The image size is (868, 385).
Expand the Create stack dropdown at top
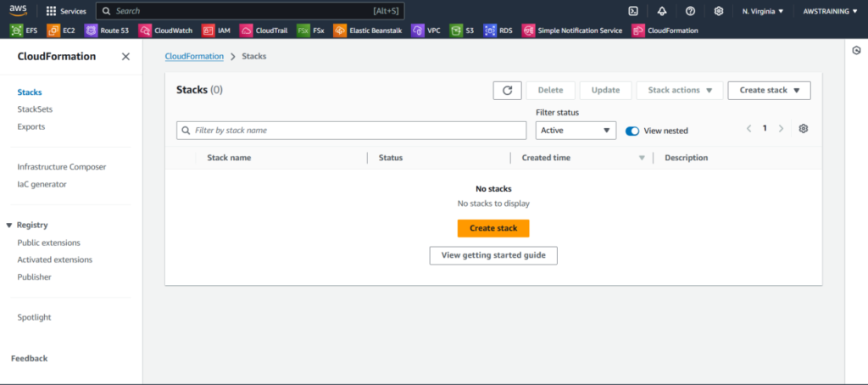tap(769, 91)
